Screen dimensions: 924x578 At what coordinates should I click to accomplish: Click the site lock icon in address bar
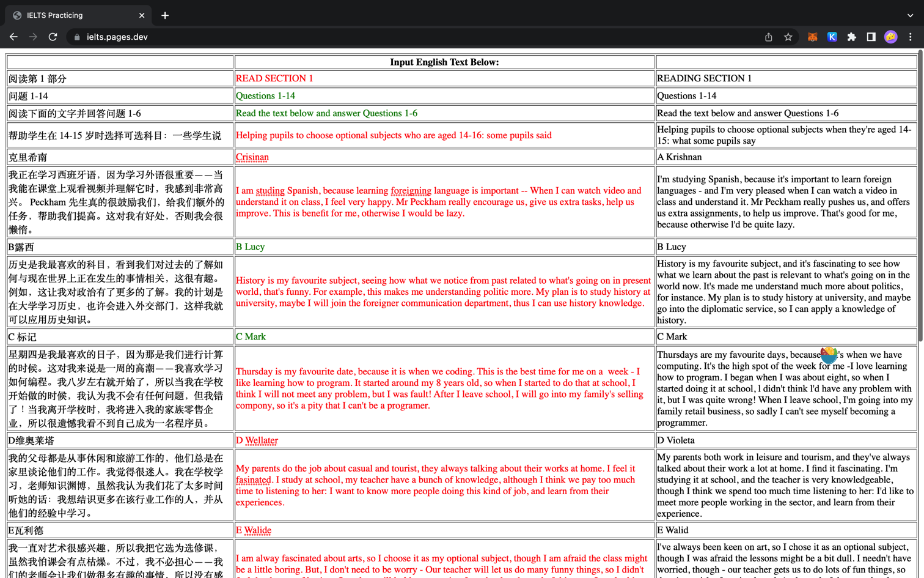pos(77,37)
